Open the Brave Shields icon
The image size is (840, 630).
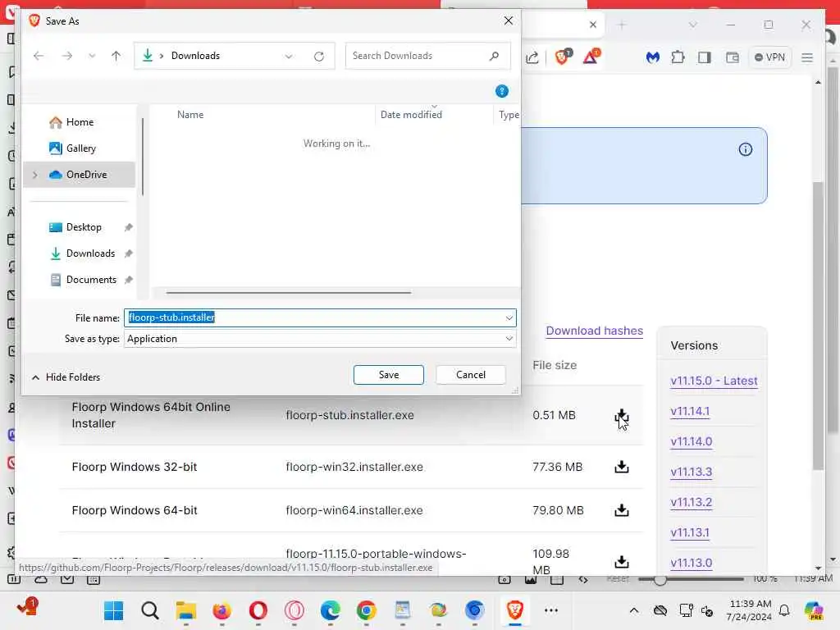(563, 57)
